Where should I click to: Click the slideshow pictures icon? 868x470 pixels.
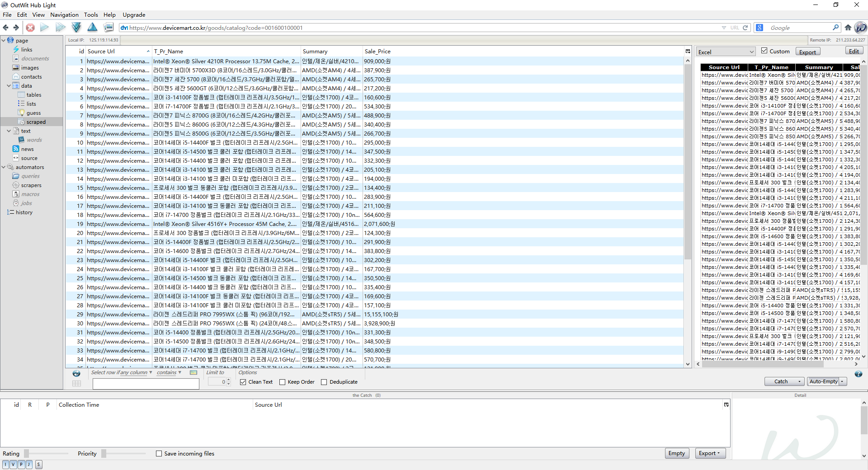pyautogui.click(x=108, y=28)
